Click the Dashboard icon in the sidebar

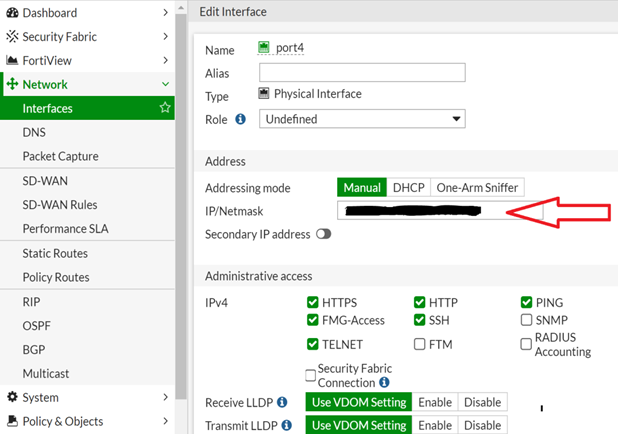click(12, 13)
